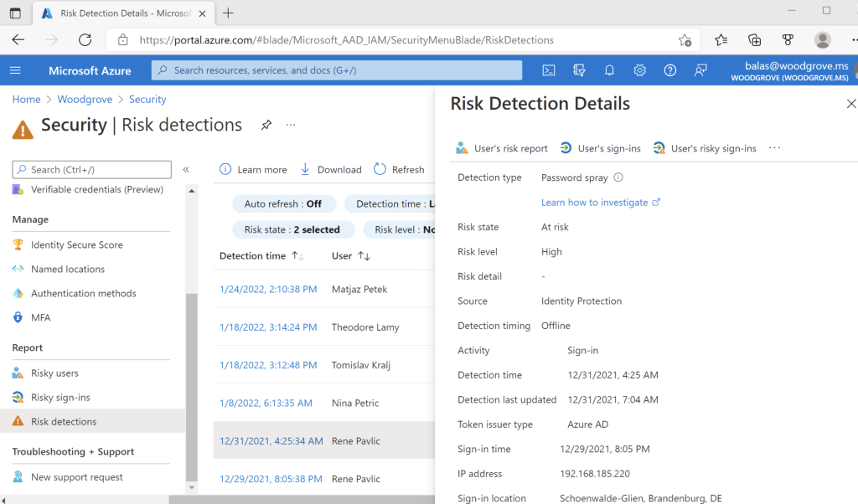Open User's sign-ins
This screenshot has width=858, height=504.
click(600, 148)
